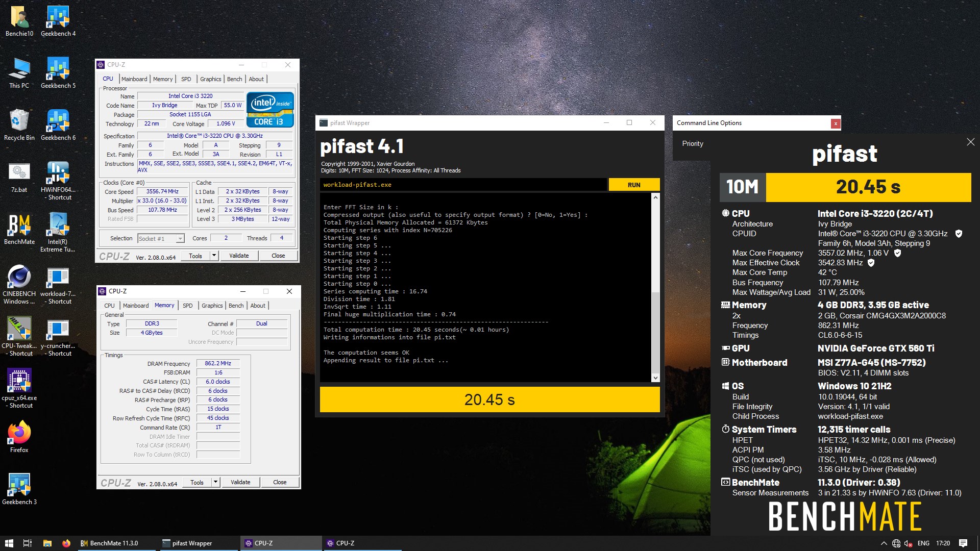Screen dimensions: 980x551
Task: Click Close in the top CPU-Z window
Action: click(x=278, y=256)
